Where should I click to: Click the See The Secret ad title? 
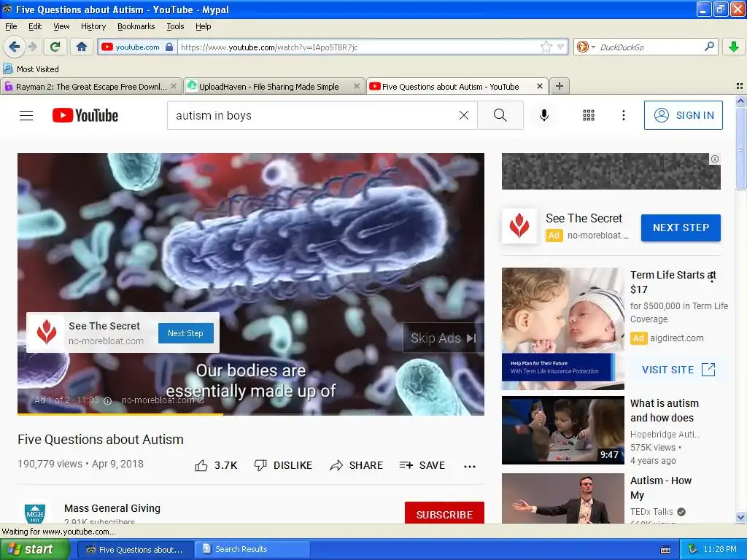(x=584, y=218)
